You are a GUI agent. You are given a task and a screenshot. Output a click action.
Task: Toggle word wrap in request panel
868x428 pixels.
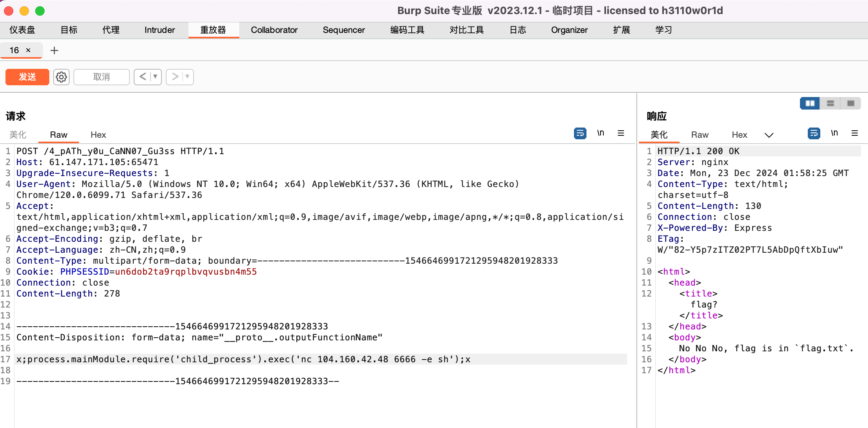(x=580, y=133)
